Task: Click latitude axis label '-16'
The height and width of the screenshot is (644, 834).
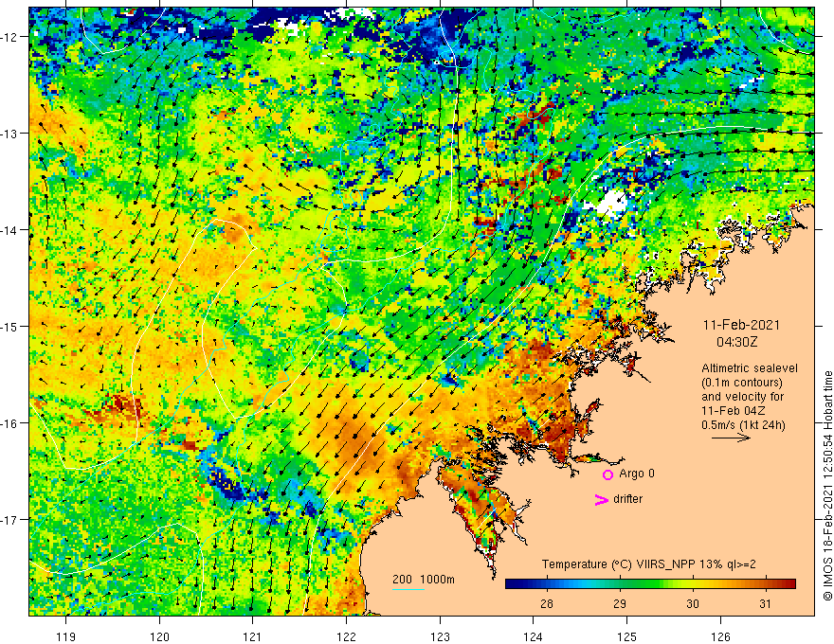Action: [x=9, y=423]
